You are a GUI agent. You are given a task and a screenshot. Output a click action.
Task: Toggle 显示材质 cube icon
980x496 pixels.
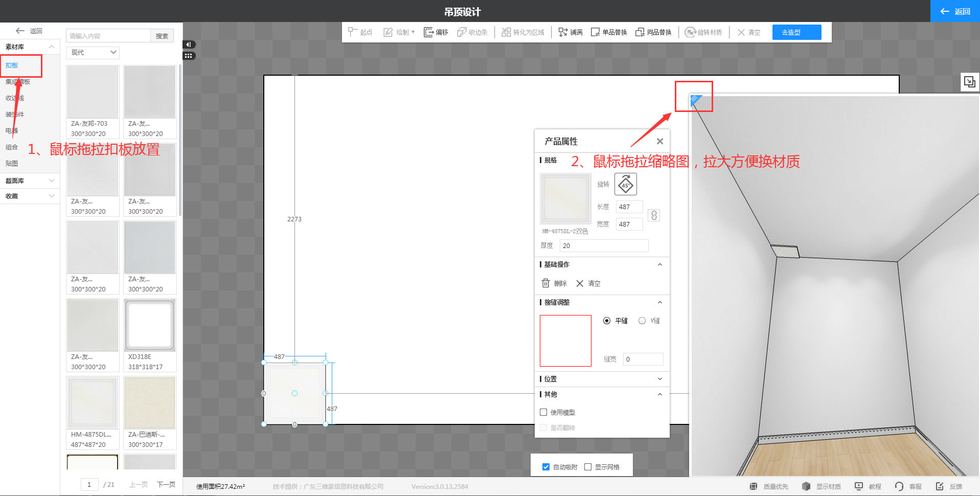tap(806, 486)
